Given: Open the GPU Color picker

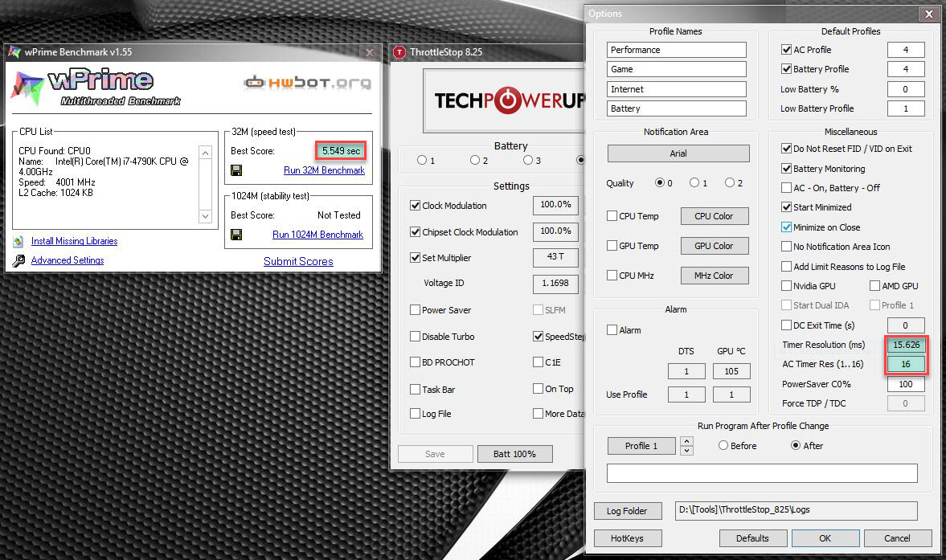Looking at the screenshot, I should [x=715, y=246].
